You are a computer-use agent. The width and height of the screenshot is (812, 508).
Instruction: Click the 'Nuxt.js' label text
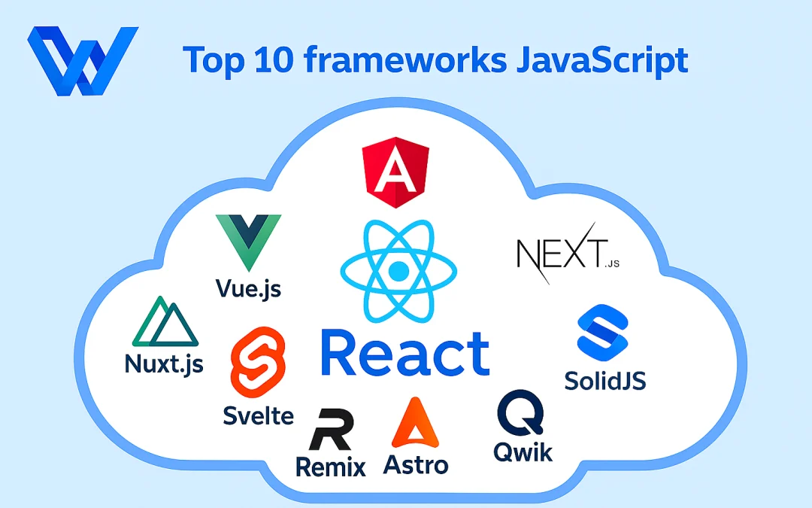click(x=164, y=364)
